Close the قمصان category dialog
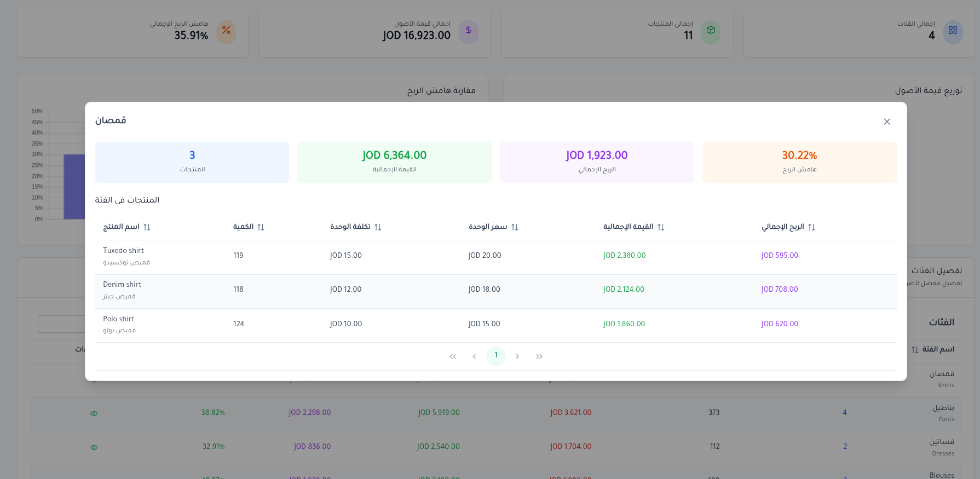The height and width of the screenshot is (479, 980). pos(886,122)
